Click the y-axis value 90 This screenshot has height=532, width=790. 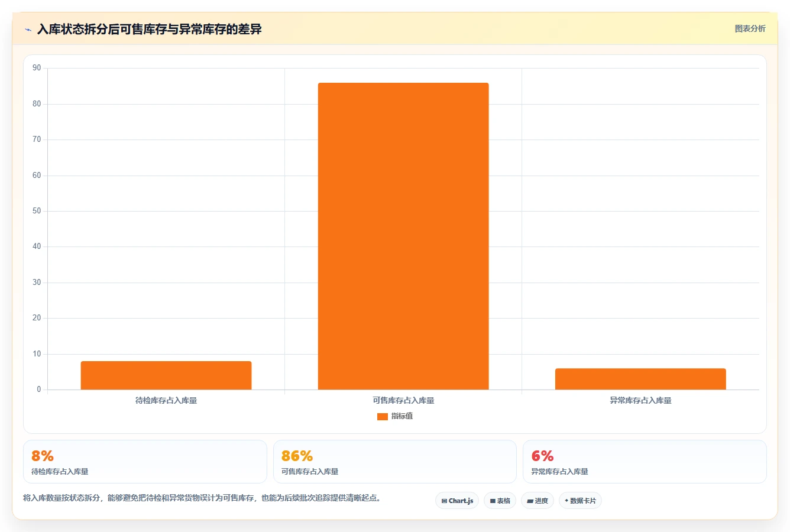click(x=37, y=68)
